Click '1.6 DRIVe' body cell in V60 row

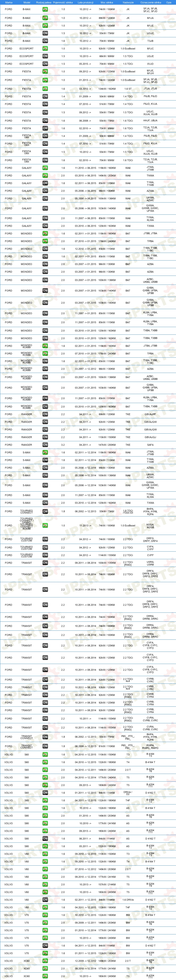pos(128,900)
